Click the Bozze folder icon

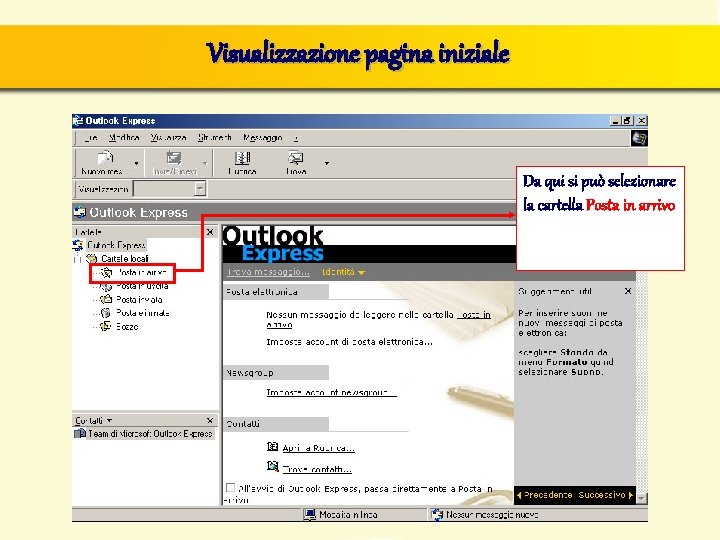tap(106, 326)
